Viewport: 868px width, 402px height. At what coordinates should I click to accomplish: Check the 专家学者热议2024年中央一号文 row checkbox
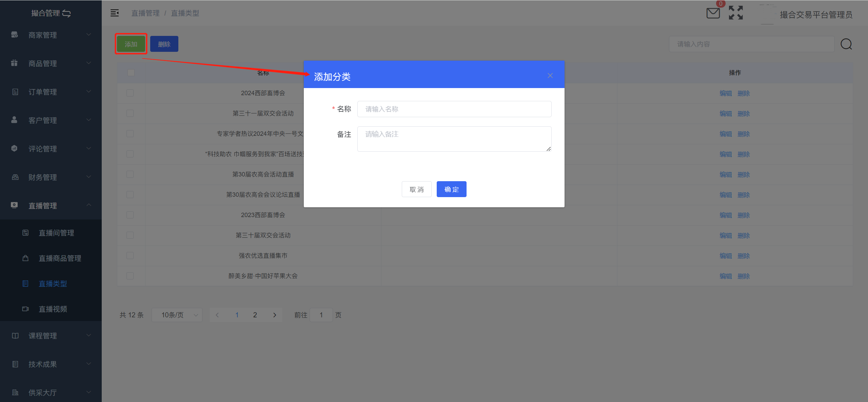point(130,133)
